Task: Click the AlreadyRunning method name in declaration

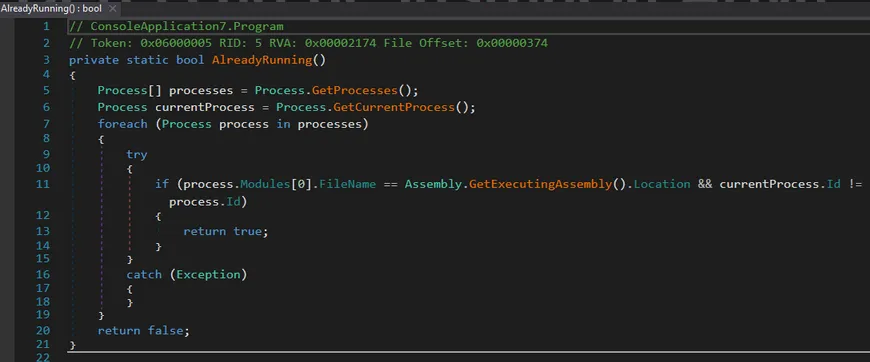Action: point(262,60)
